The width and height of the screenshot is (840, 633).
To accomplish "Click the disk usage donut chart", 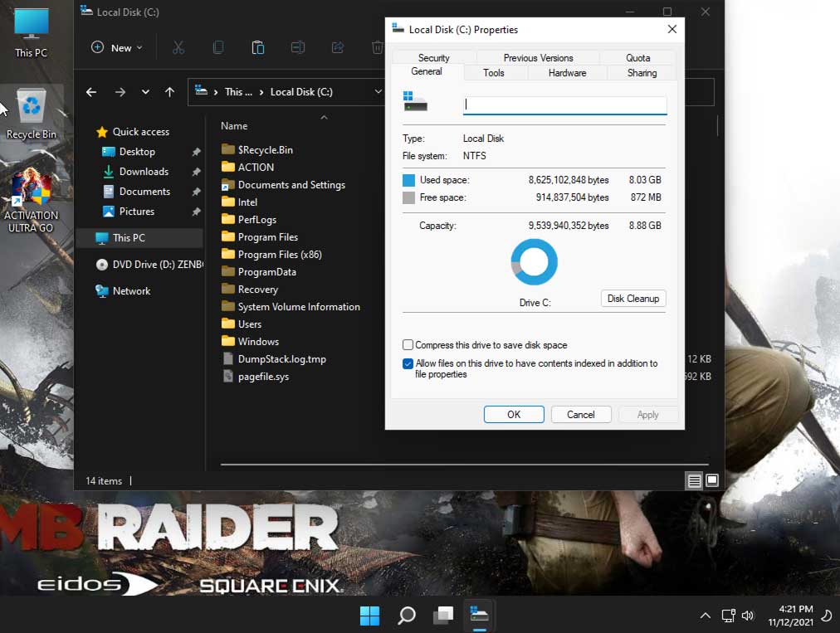I will (534, 262).
